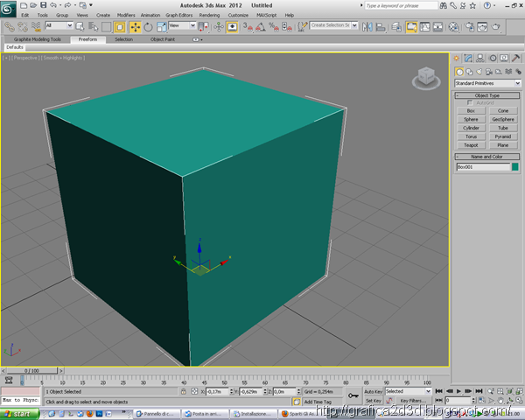Open the reference coordinate system View dropdown
Viewport: 525px width, 420px height.
point(180,26)
